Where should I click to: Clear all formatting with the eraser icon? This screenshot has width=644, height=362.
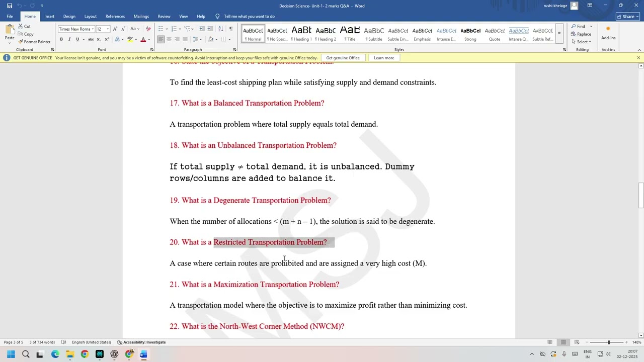click(148, 29)
